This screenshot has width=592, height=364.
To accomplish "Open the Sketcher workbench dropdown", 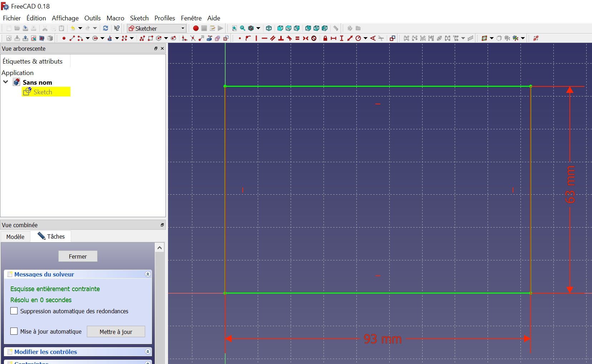I will [157, 28].
